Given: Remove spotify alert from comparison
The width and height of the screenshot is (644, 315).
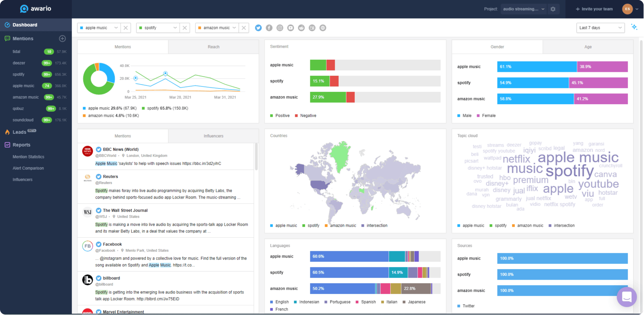Looking at the screenshot, I should pyautogui.click(x=185, y=28).
